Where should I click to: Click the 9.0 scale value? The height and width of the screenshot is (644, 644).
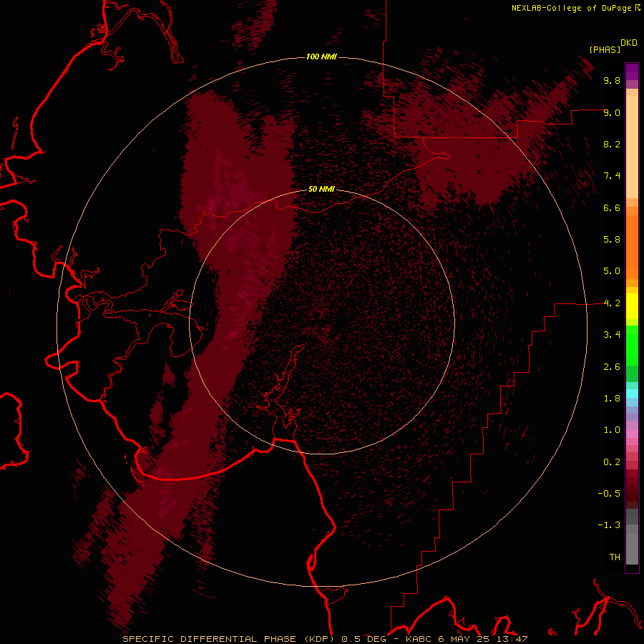click(612, 112)
